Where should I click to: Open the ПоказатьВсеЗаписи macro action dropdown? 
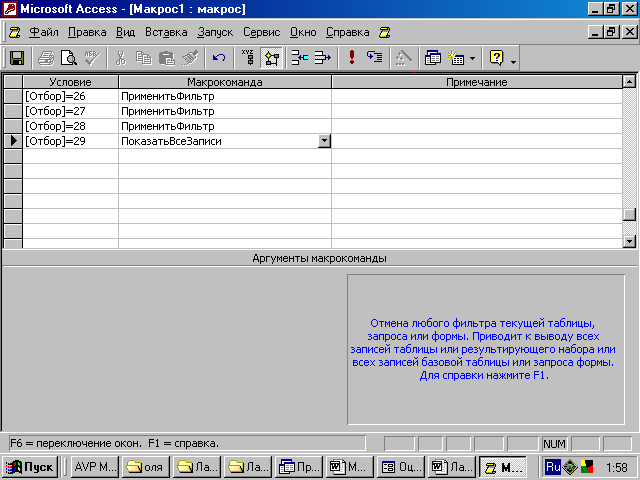pyautogui.click(x=324, y=141)
